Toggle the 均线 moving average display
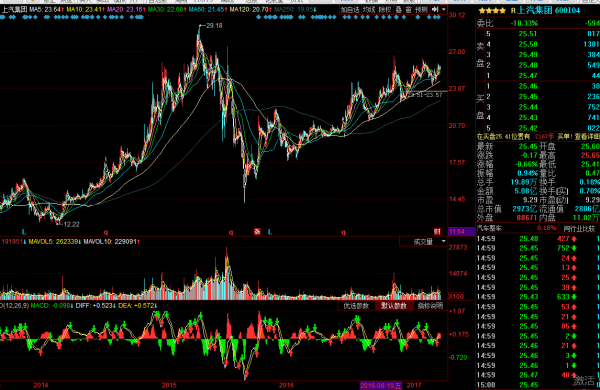Image resolution: width=600 pixels, height=390 pixels. [x=369, y=10]
